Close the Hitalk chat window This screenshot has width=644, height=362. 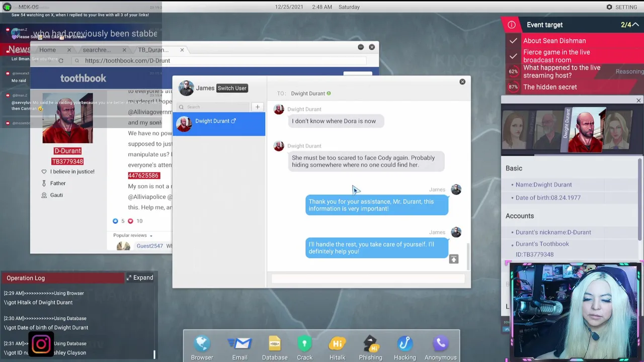pyautogui.click(x=462, y=81)
